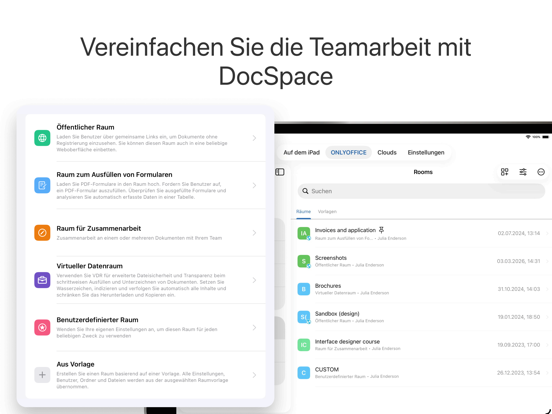Viewport: 552px width, 414px height.
Task: Open the filter sliders icon
Action: [523, 172]
